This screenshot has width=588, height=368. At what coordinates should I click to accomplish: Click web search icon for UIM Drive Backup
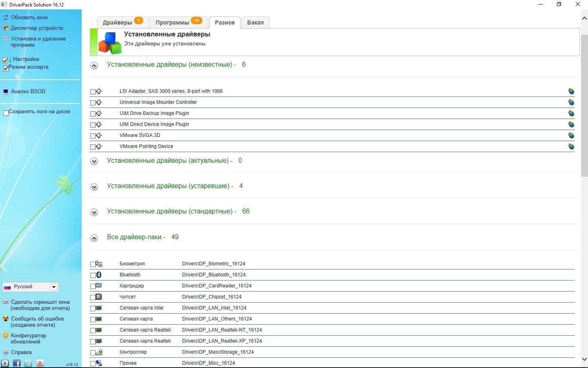pos(571,113)
